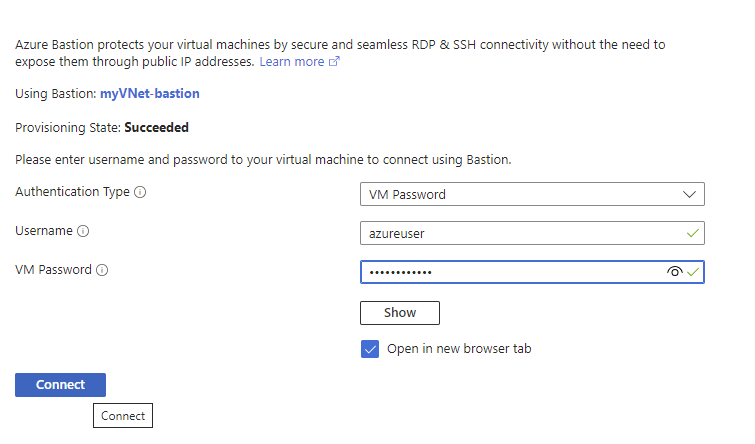Click inside the VM Password input field
Viewport: 755px width, 444px height.
510,272
